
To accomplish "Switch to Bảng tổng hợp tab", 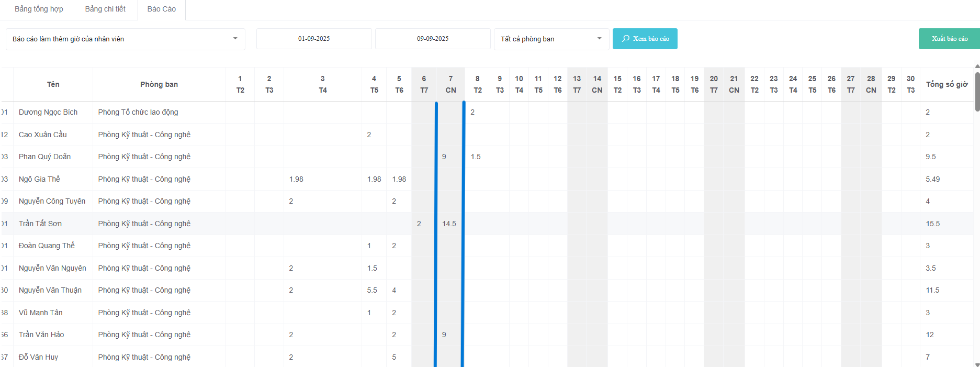I will (x=39, y=9).
